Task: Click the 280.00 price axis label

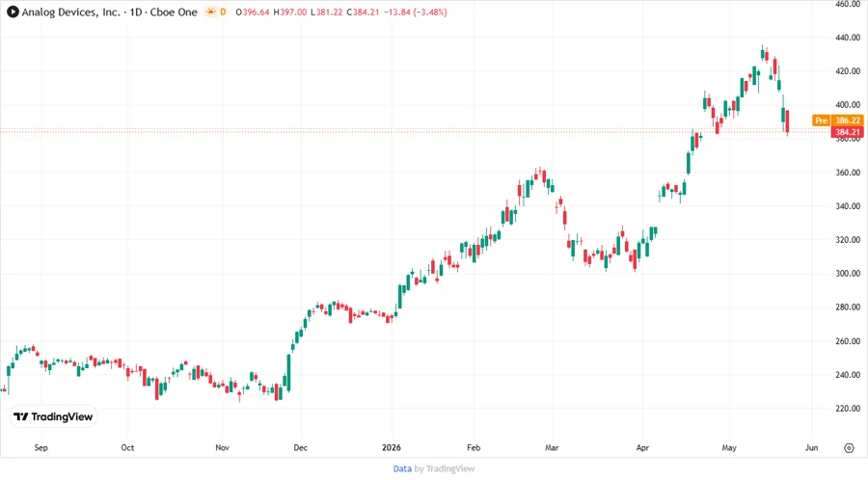Action: tap(848, 307)
